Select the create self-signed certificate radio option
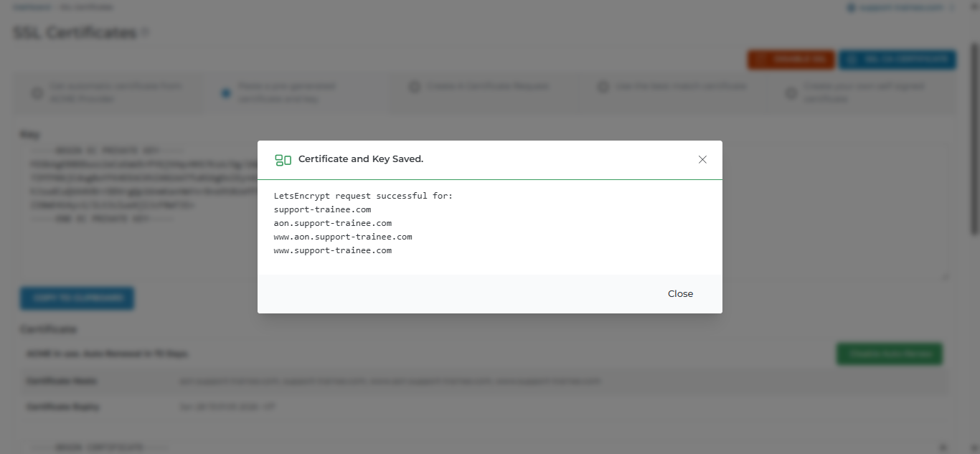 pyautogui.click(x=791, y=93)
